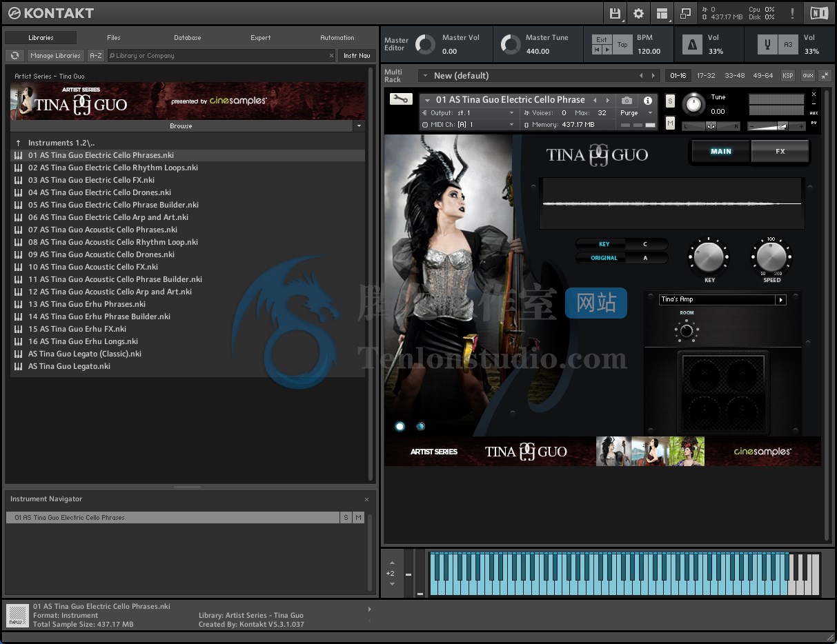Open the snapshot camera view
This screenshot has width=837, height=644.
pyautogui.click(x=626, y=101)
